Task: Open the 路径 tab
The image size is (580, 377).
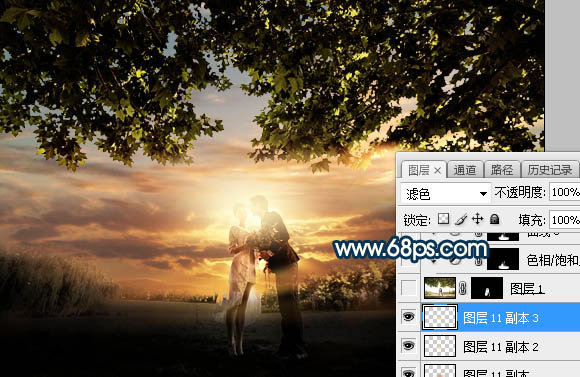Action: click(502, 170)
